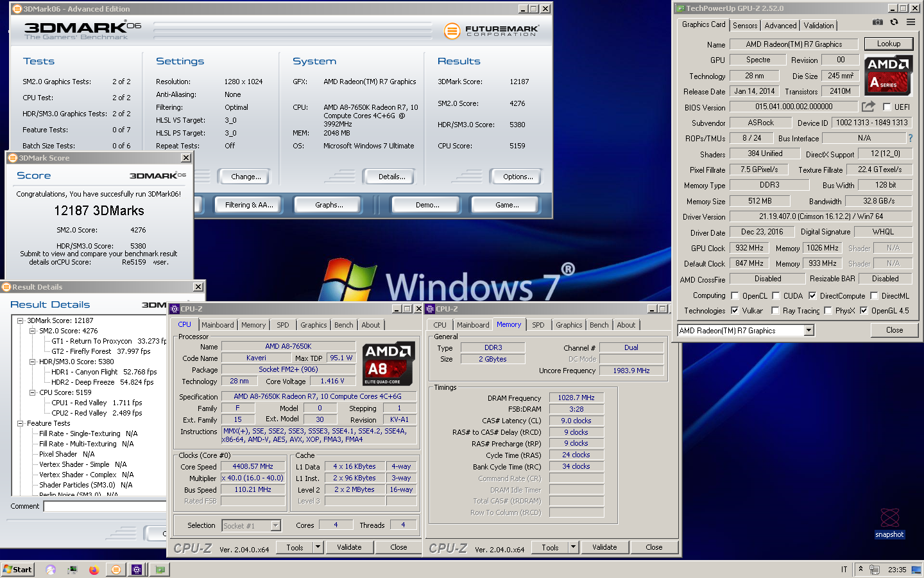Toggle the OpenCL checkbox
This screenshot has height=578, width=924.
tap(735, 296)
